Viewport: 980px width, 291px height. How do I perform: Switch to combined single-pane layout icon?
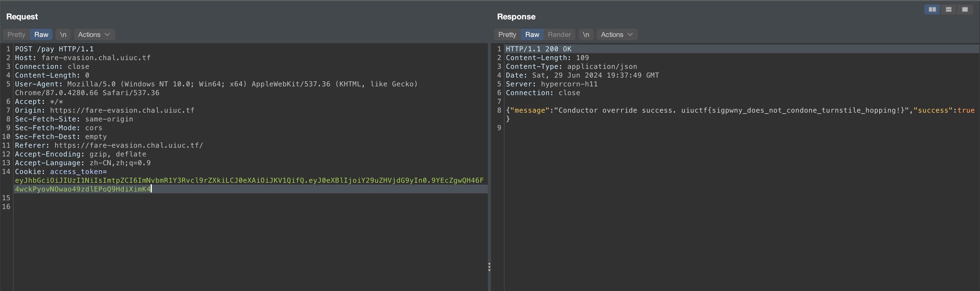[965, 9]
